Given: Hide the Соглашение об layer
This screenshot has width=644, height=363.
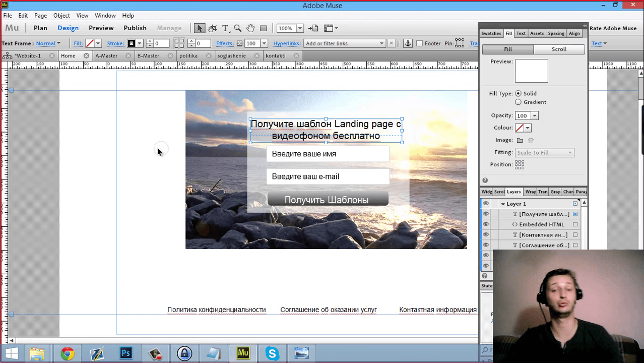Looking at the screenshot, I should pyautogui.click(x=486, y=245).
